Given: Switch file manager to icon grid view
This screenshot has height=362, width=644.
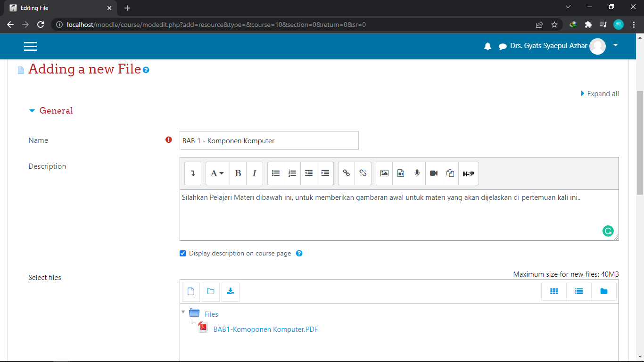Looking at the screenshot, I should (554, 292).
